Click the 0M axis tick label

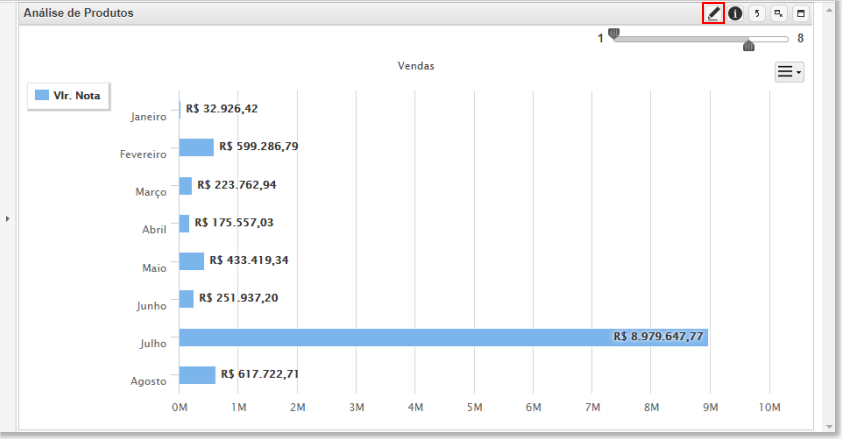(x=180, y=407)
